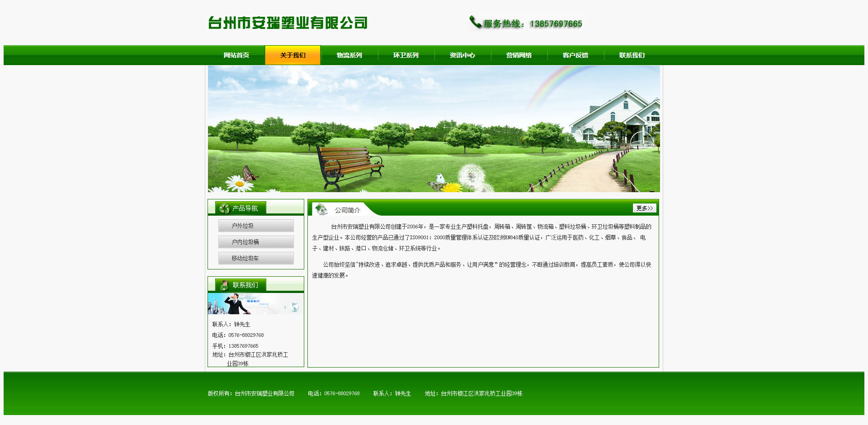Click the house icon beside 公司简介
The width and height of the screenshot is (868, 425).
click(321, 209)
